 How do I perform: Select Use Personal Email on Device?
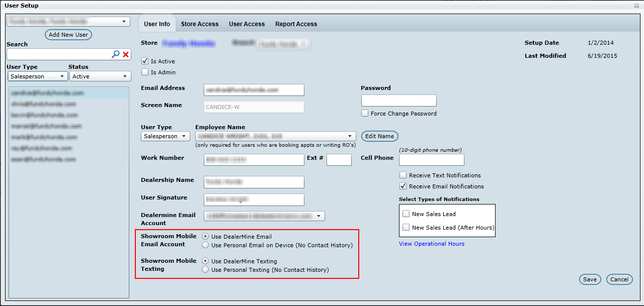[205, 245]
